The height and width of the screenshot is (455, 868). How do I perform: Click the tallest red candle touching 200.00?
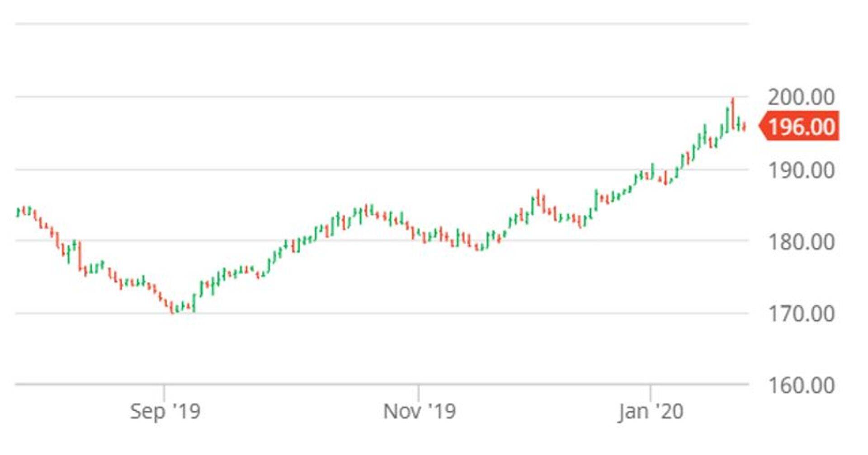coord(732,113)
